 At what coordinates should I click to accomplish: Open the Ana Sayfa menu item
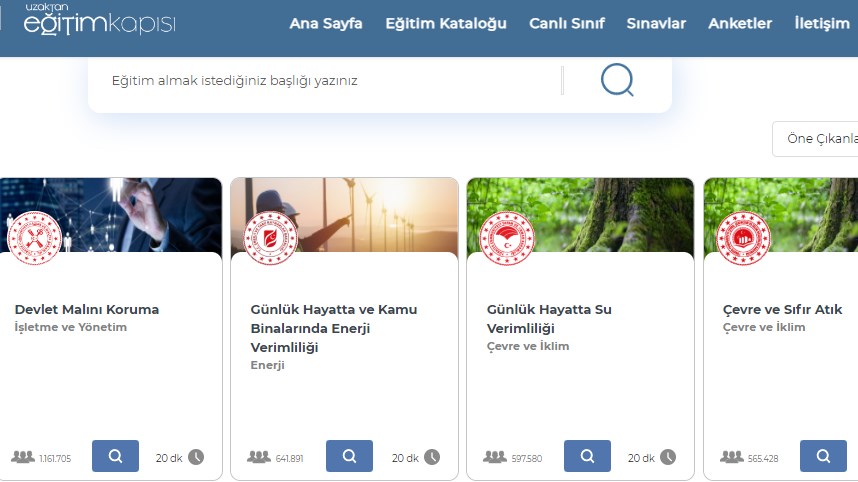pyautogui.click(x=326, y=24)
